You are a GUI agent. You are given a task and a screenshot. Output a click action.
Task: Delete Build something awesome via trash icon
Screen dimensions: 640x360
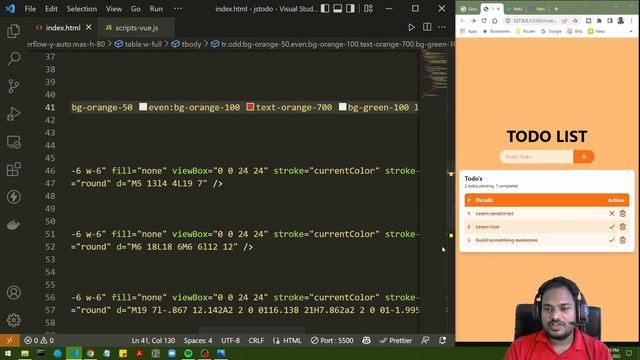point(622,240)
